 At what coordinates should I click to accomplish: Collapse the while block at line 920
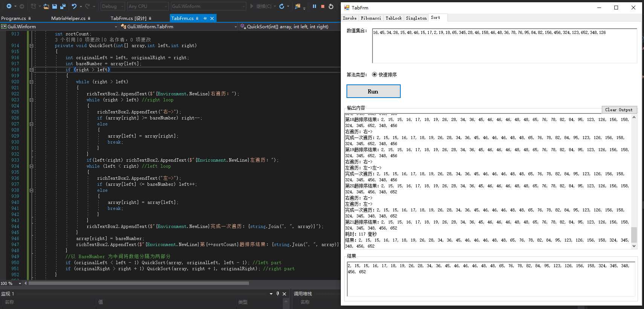point(31,82)
